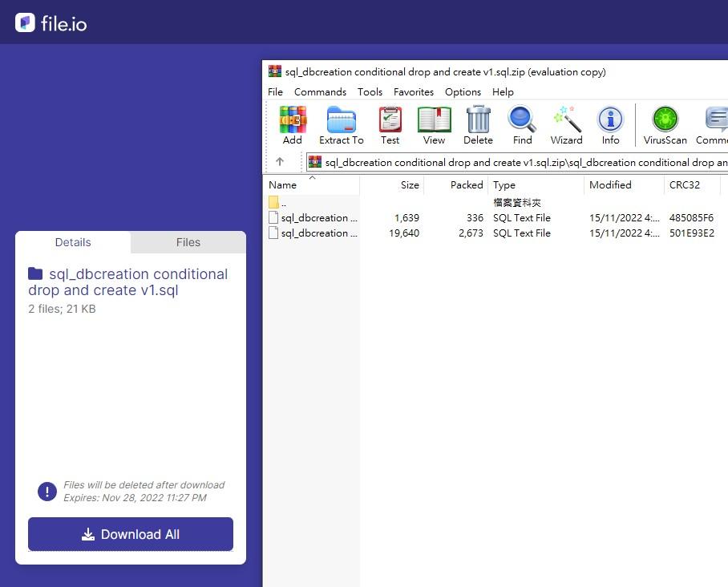This screenshot has width=728, height=587.
Task: Open Find with the magnifier icon
Action: [522, 120]
